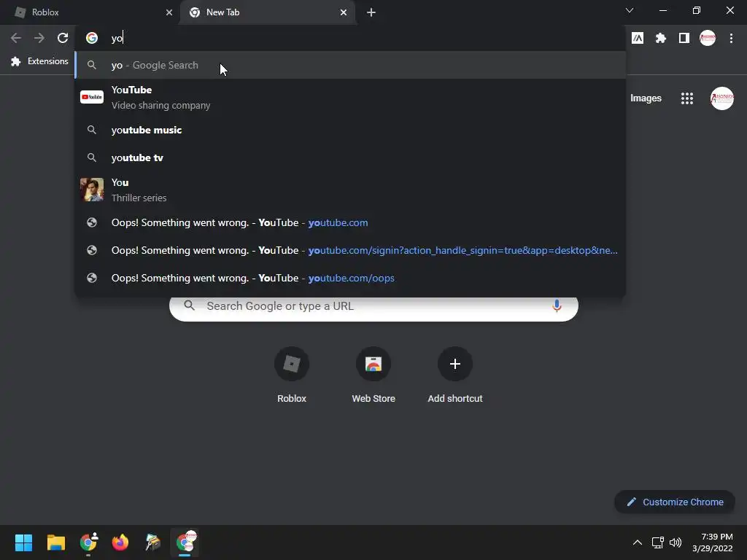Click the browser Back arrow
Viewport: 747px width, 560px height.
pyautogui.click(x=16, y=38)
